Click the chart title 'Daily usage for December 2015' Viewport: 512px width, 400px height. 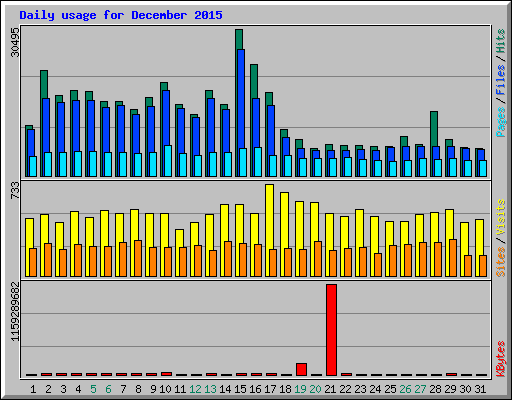[121, 15]
